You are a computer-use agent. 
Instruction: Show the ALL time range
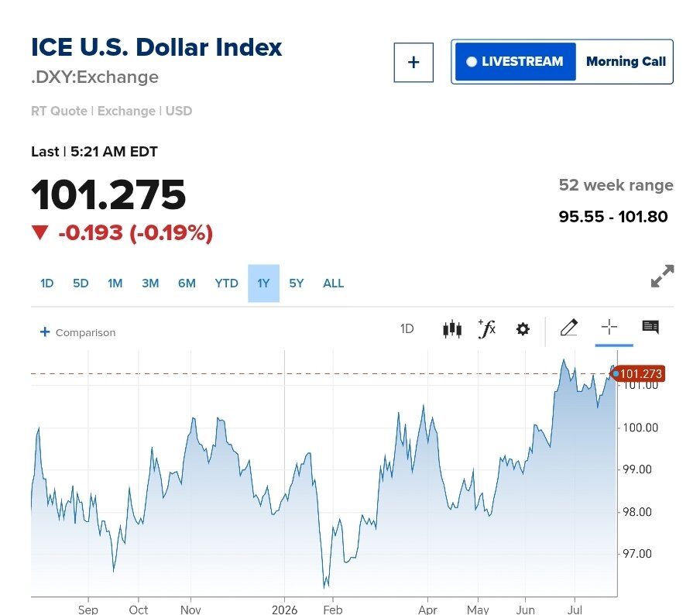point(334,283)
